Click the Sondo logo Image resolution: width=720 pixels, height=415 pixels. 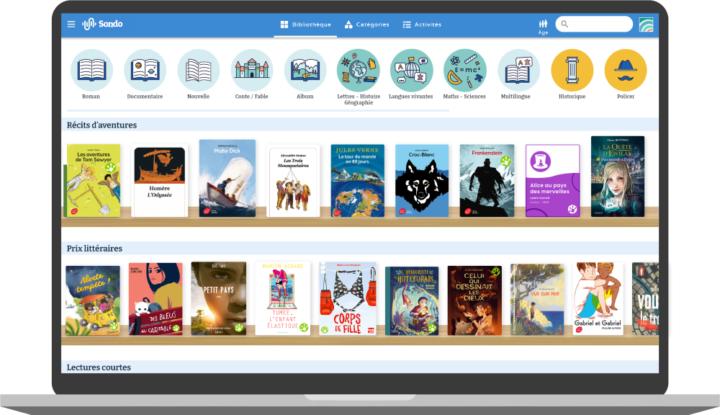pyautogui.click(x=102, y=24)
